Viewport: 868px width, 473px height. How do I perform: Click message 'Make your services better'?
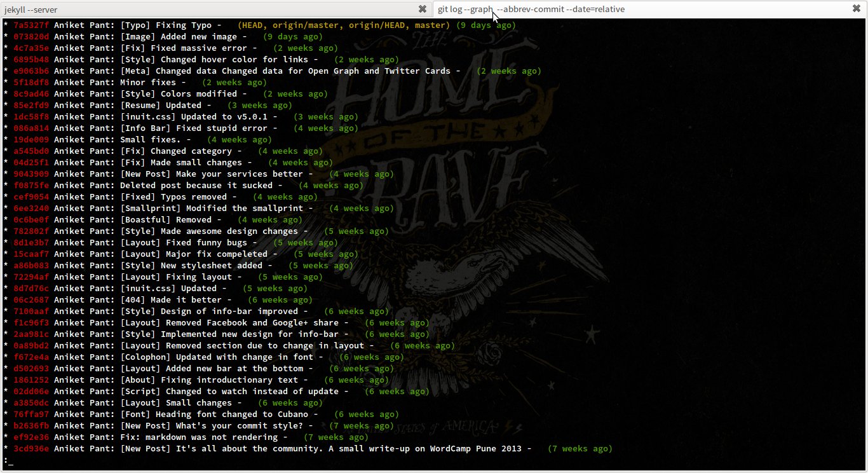click(x=240, y=174)
